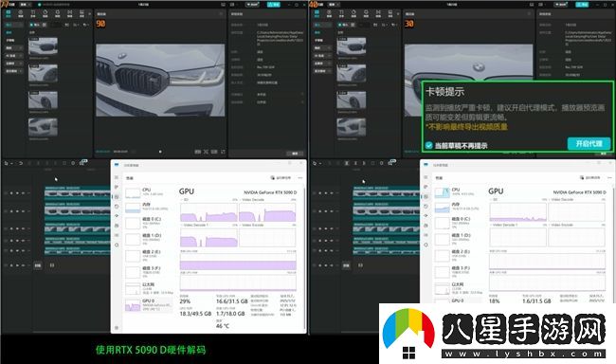This screenshot has width=616, height=364.
Task: Open app history icon in left Task Manager sidebar
Action: 117,207
